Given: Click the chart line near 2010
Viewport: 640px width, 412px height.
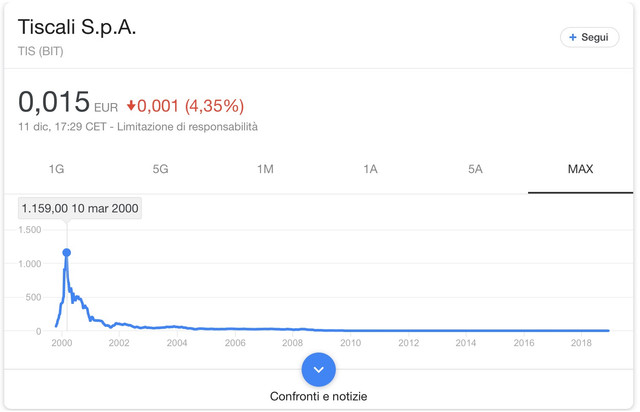Looking at the screenshot, I should [351, 330].
